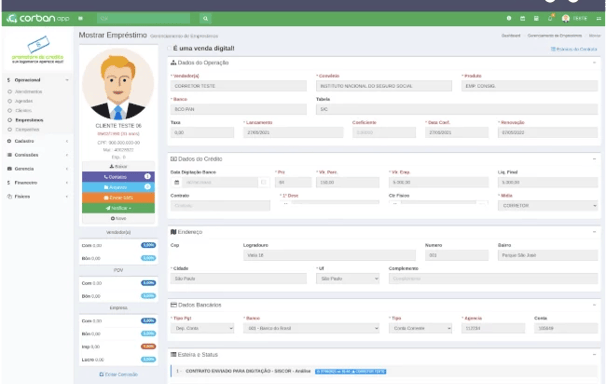Collapse the Operacional menu group

click(x=37, y=80)
